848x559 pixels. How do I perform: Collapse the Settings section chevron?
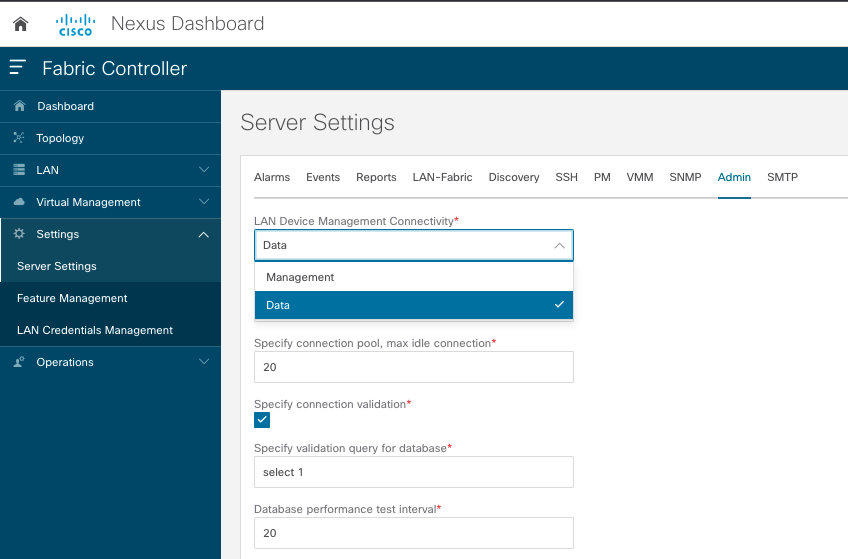coord(204,234)
